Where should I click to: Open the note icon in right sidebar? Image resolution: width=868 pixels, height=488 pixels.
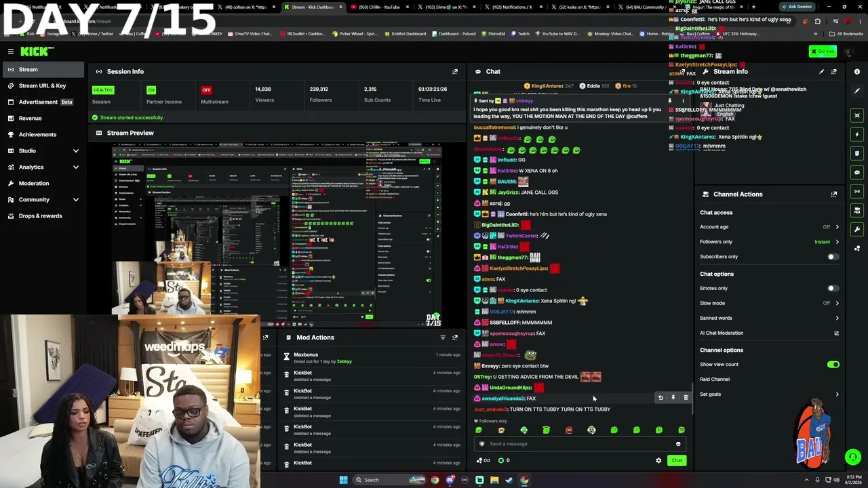[857, 153]
